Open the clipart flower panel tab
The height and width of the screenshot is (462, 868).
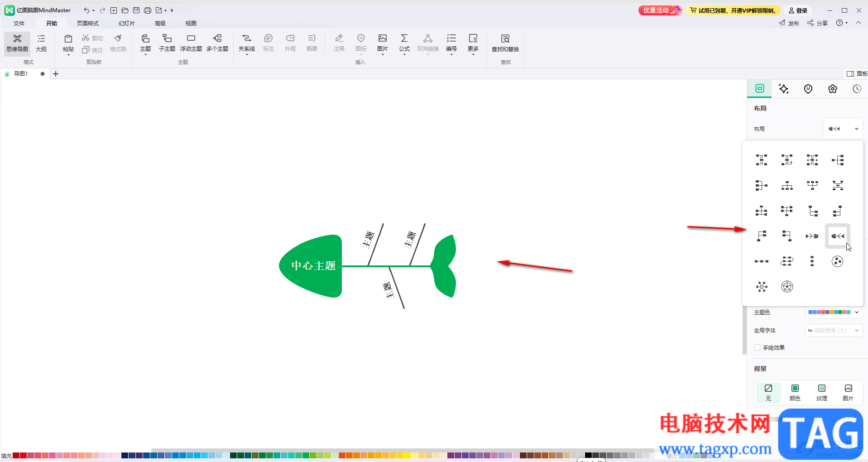coord(833,89)
